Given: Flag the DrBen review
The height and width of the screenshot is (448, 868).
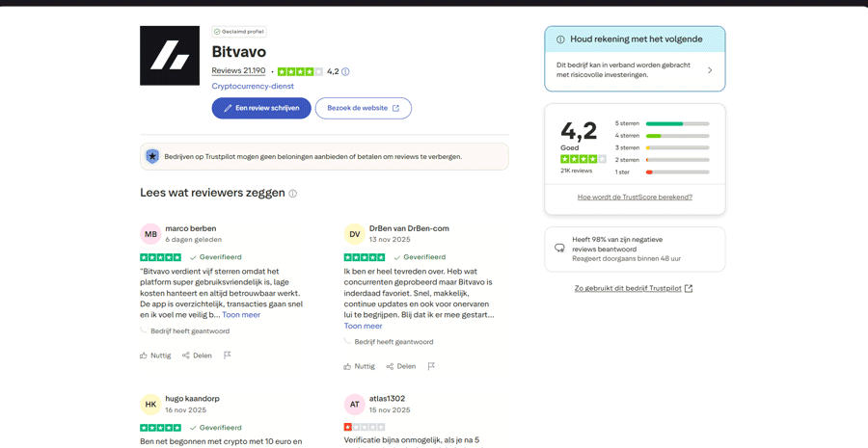Looking at the screenshot, I should [431, 366].
